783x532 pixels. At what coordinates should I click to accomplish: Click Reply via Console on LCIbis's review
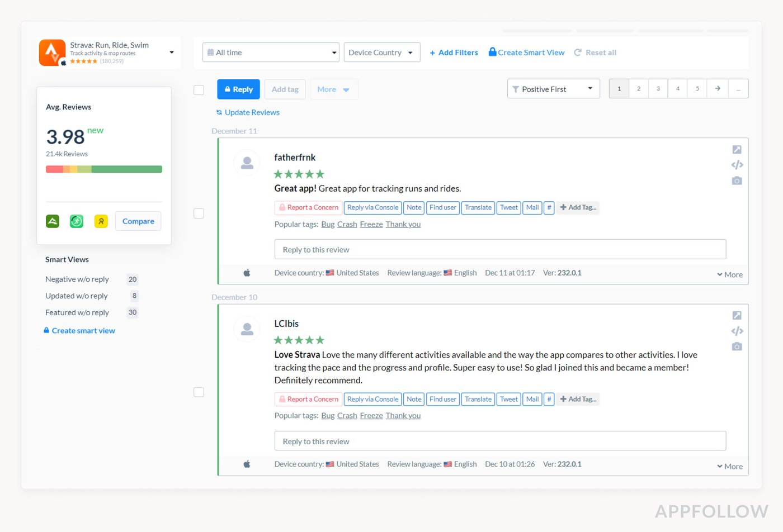tap(372, 399)
